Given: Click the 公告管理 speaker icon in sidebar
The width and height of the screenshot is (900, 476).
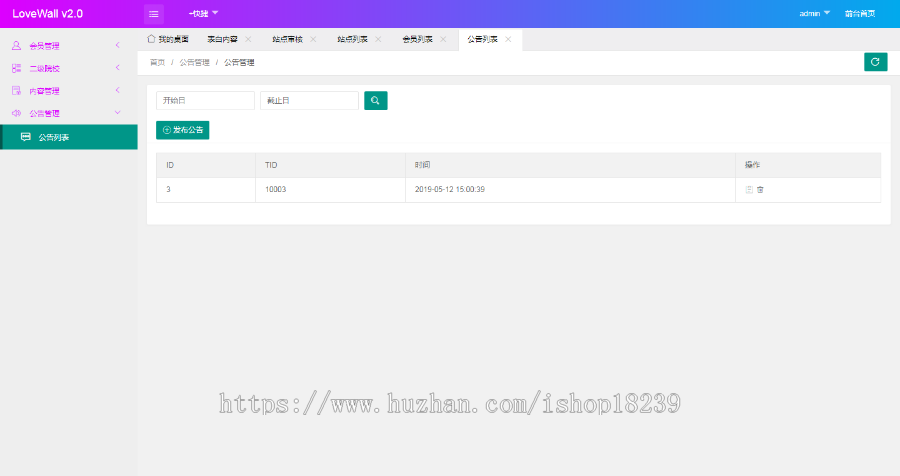Looking at the screenshot, I should tap(16, 113).
